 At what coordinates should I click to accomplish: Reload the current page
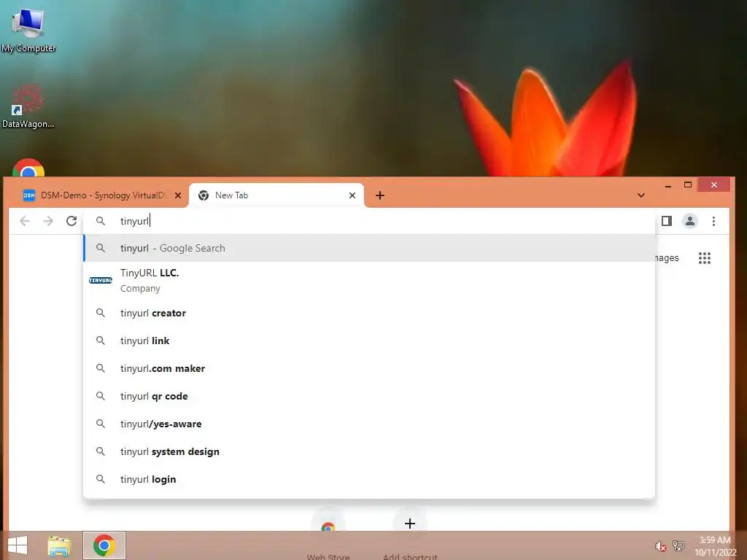71,221
